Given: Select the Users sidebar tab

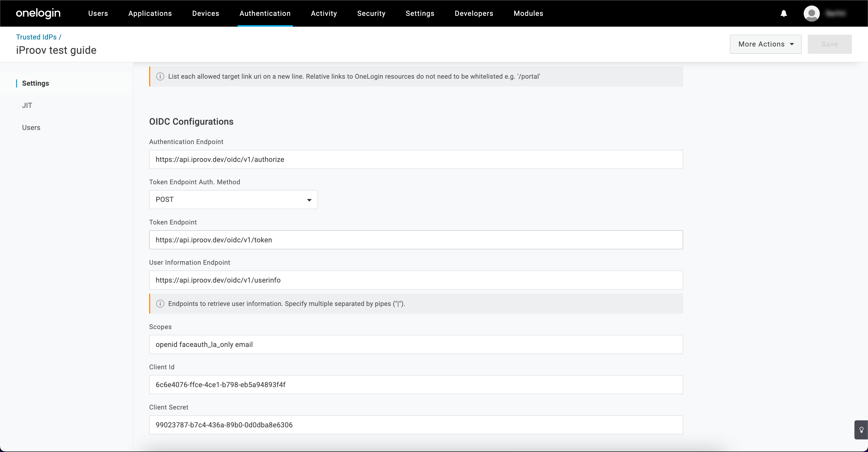Looking at the screenshot, I should (x=31, y=128).
